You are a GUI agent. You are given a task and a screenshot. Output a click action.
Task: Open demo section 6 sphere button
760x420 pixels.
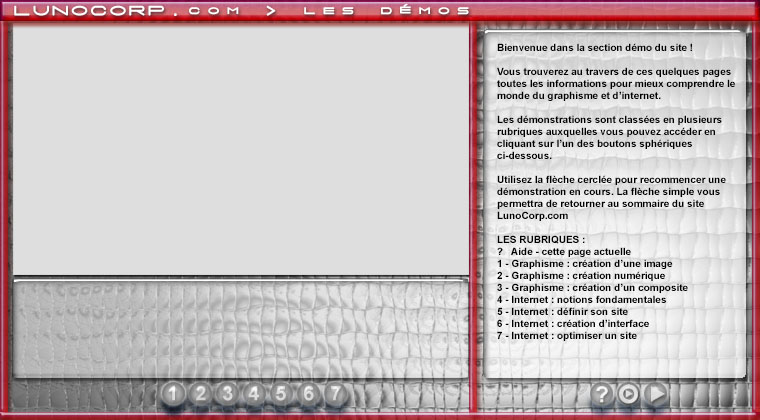point(308,394)
